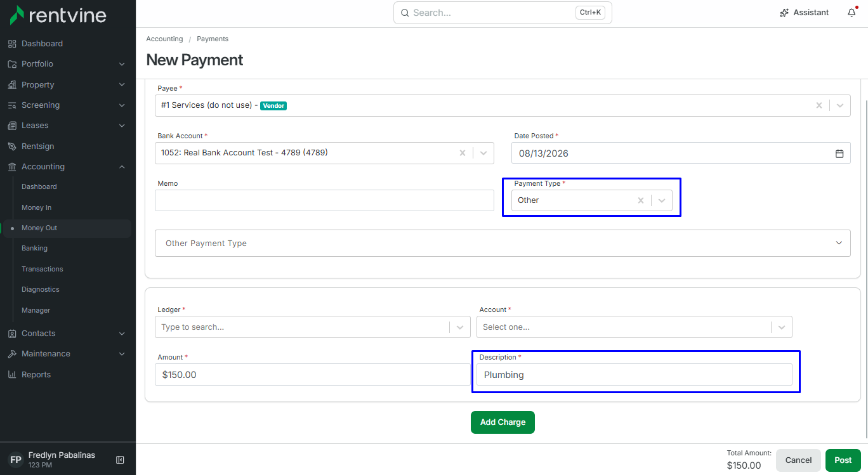Click the Post button
868x475 pixels.
[x=843, y=460]
